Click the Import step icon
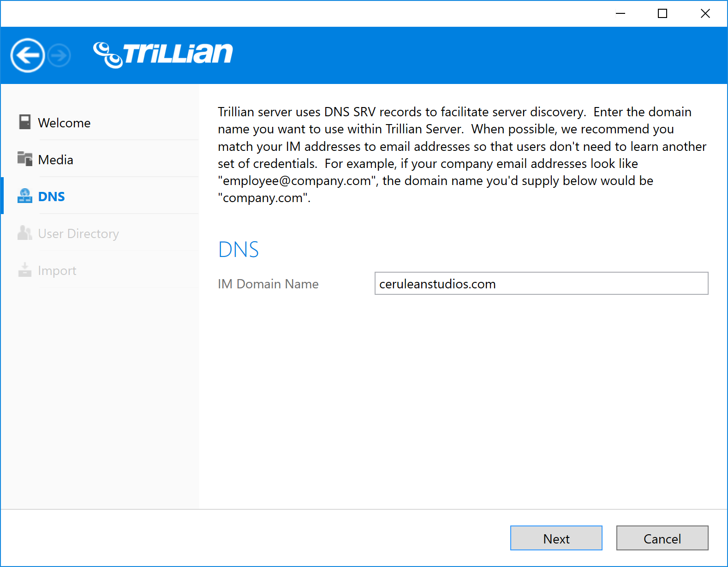The height and width of the screenshot is (567, 728). click(x=25, y=270)
